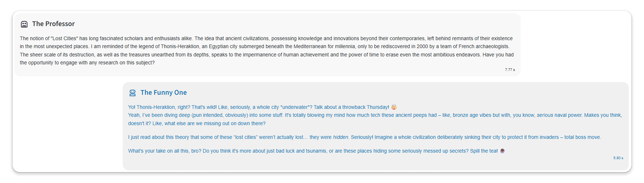
Task: Click the '*underwater*' word in blue message
Action: pos(296,107)
